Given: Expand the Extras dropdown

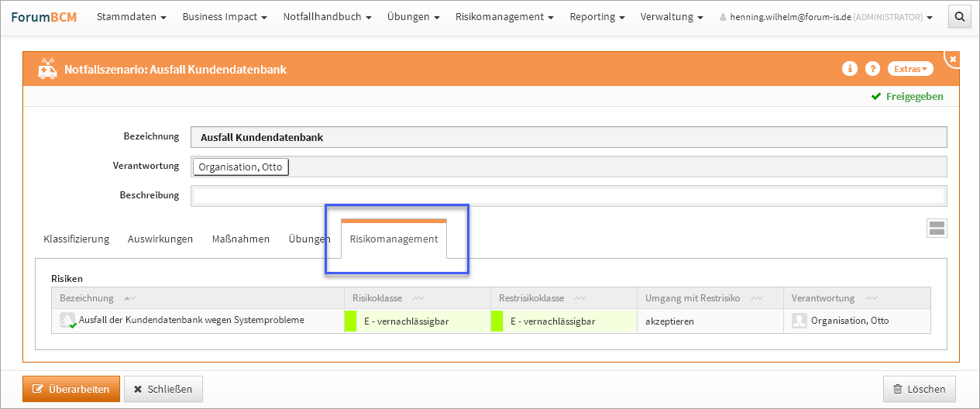Looking at the screenshot, I should pos(910,69).
